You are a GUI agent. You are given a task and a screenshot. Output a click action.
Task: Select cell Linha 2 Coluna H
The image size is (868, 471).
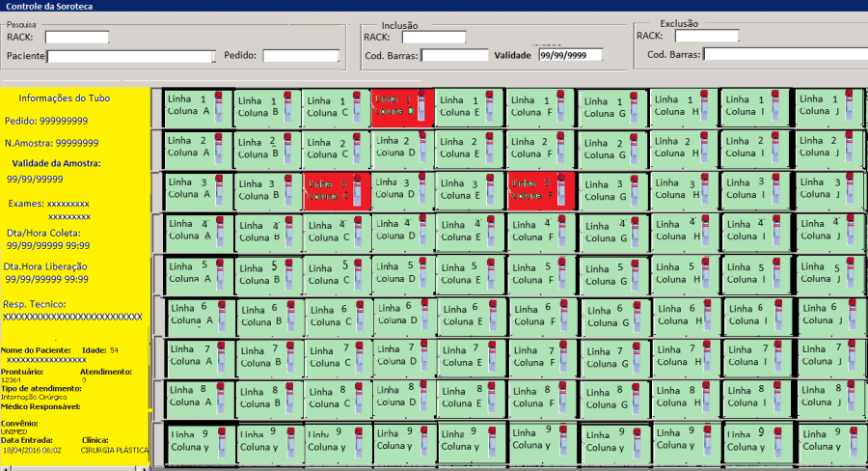(684, 148)
